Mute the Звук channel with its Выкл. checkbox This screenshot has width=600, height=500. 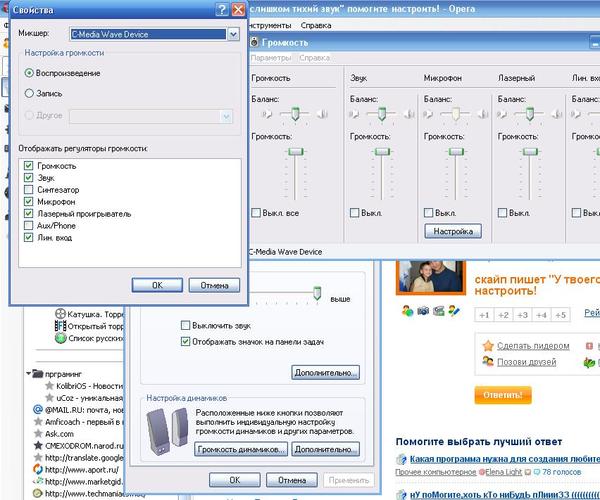pyautogui.click(x=355, y=213)
